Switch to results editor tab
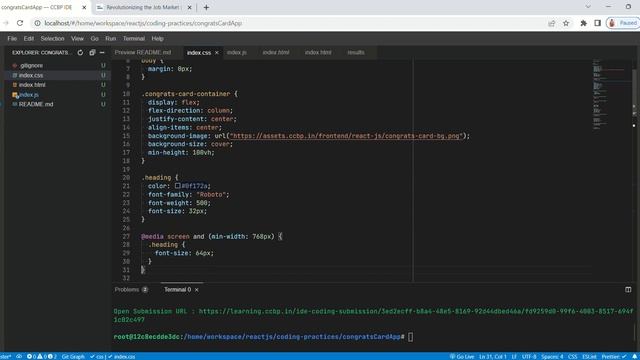640x360 pixels. tap(356, 53)
